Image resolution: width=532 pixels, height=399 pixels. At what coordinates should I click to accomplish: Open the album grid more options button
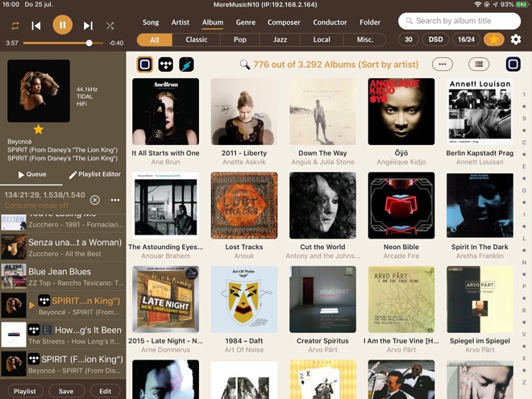pos(442,64)
